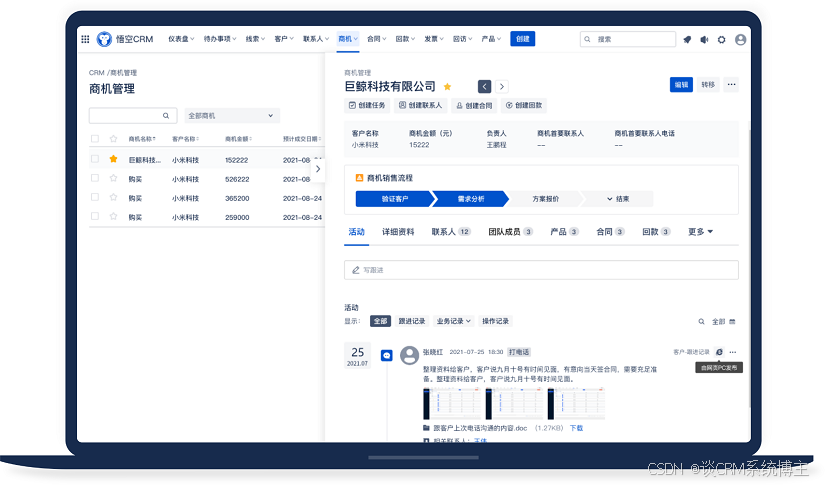
Task: Select all rows with header checkbox
Action: pyautogui.click(x=95, y=139)
